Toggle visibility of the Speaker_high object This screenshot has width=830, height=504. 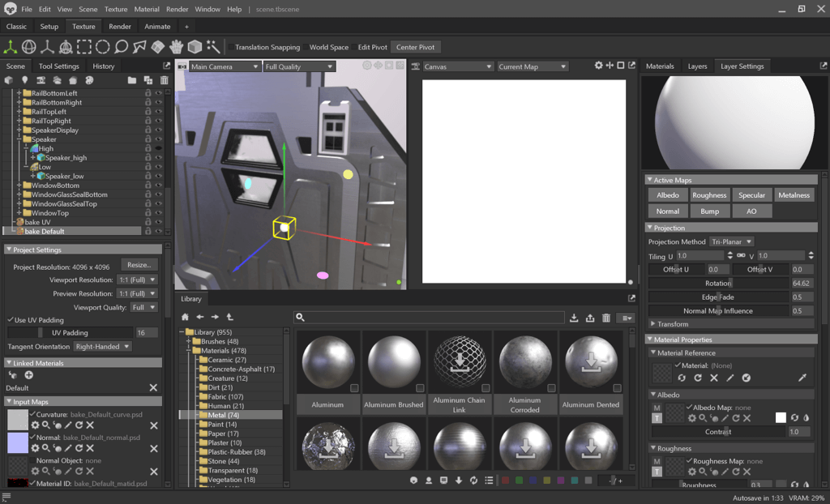[x=159, y=158]
